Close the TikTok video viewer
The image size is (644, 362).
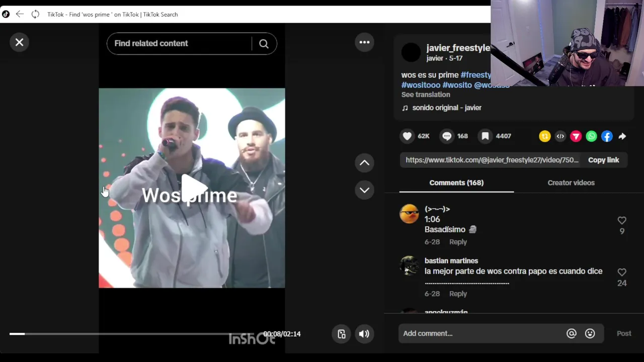pos(19,42)
